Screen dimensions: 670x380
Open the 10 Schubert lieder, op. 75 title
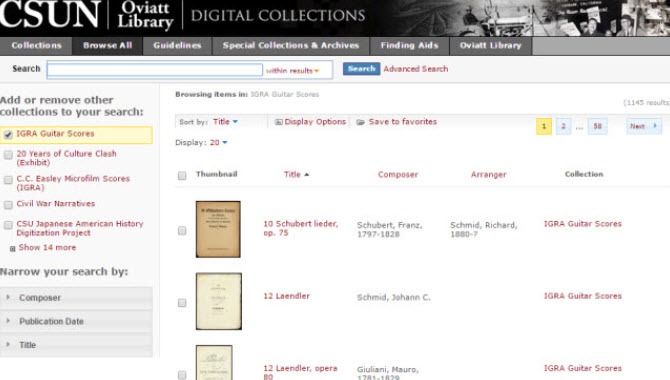[300, 228]
